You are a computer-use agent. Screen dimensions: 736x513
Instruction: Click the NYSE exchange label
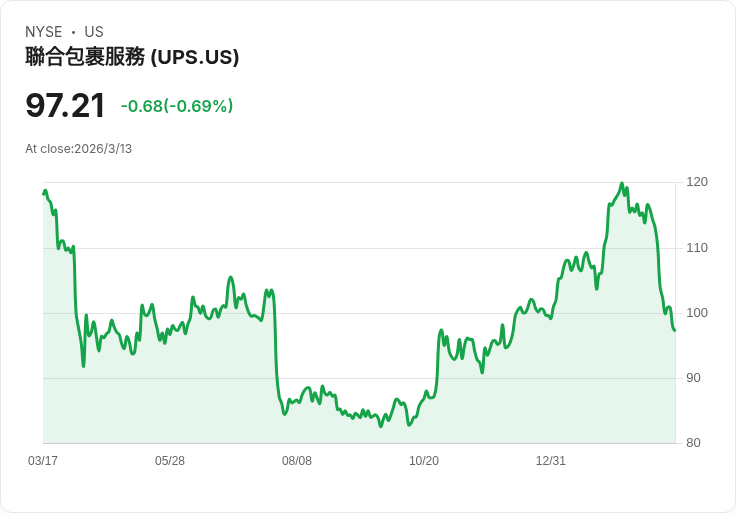[44, 32]
